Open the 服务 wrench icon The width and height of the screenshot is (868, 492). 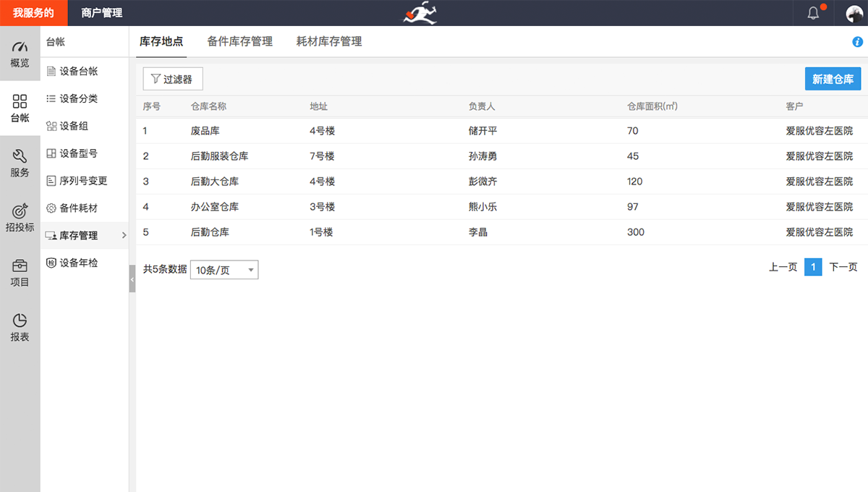(20, 156)
